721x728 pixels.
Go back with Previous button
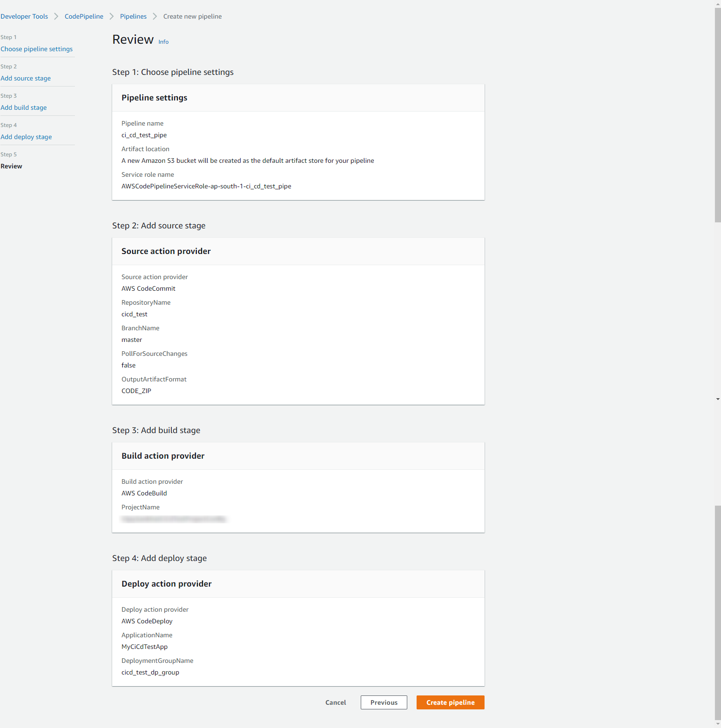(384, 702)
